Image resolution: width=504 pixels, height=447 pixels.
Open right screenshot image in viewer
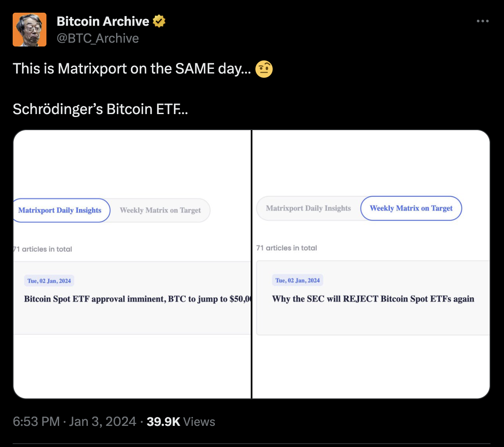[371, 264]
